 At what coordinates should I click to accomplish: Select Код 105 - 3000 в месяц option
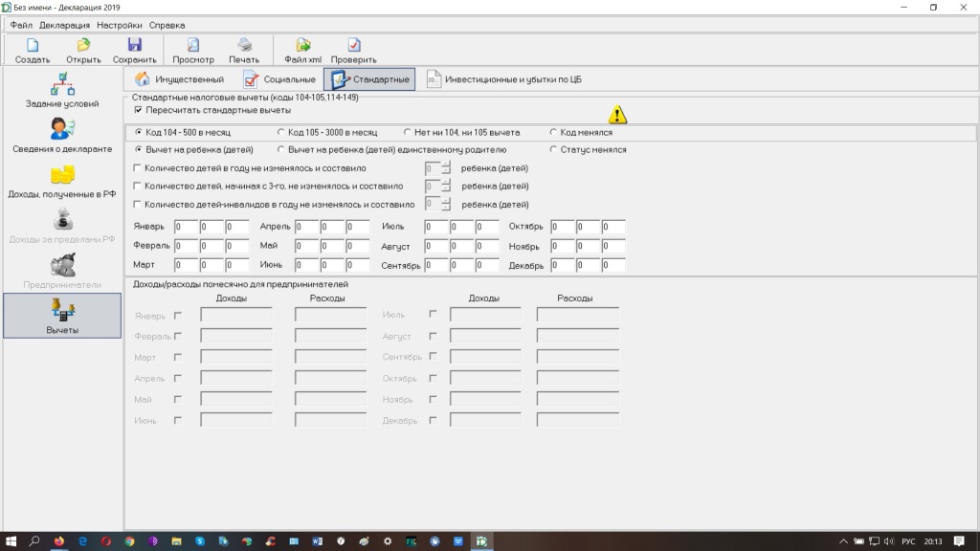pyautogui.click(x=281, y=132)
